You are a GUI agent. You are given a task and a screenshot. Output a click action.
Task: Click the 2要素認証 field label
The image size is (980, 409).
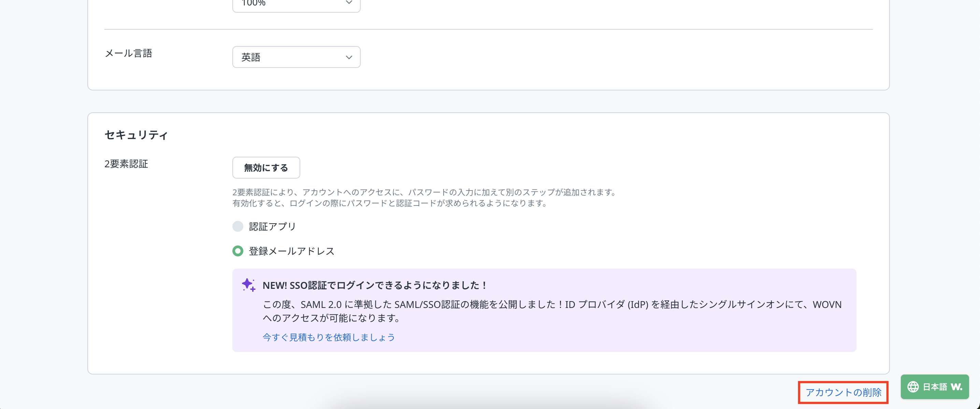pos(126,164)
